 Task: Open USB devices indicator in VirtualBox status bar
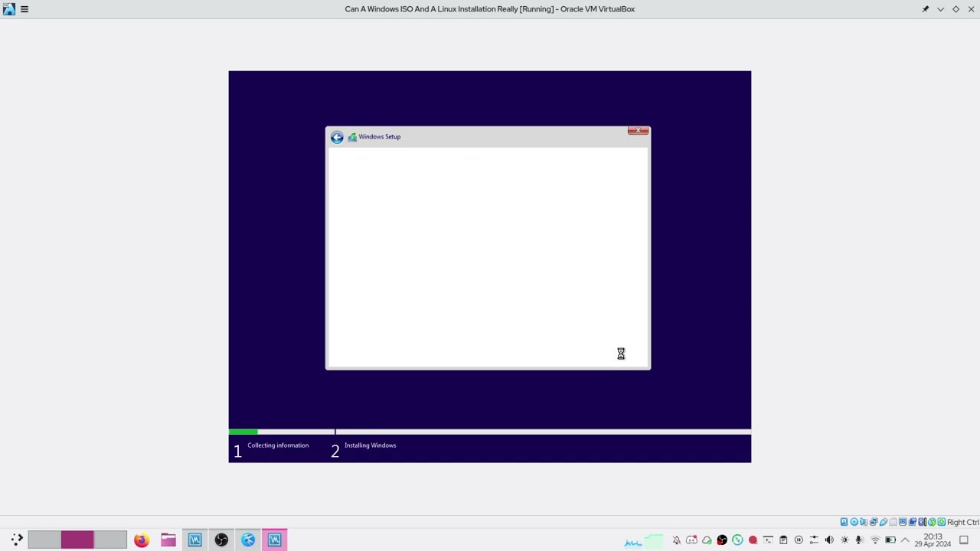point(884,522)
